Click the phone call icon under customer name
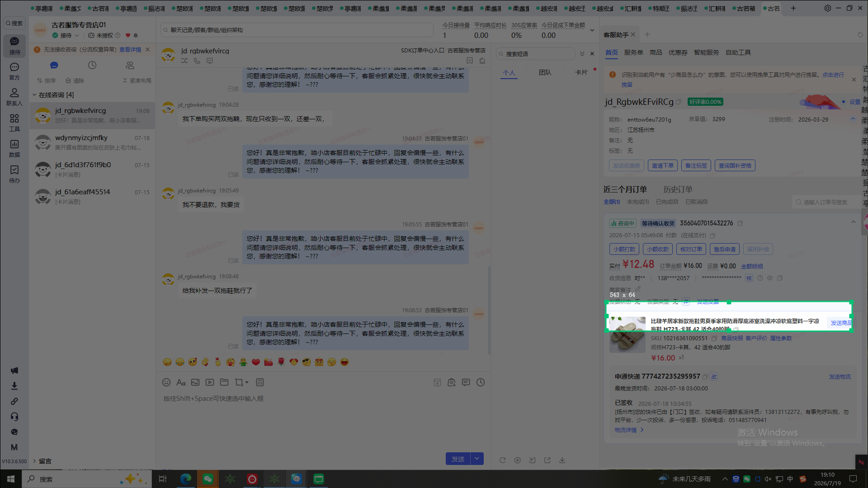This screenshot has height=488, width=868. click(197, 61)
